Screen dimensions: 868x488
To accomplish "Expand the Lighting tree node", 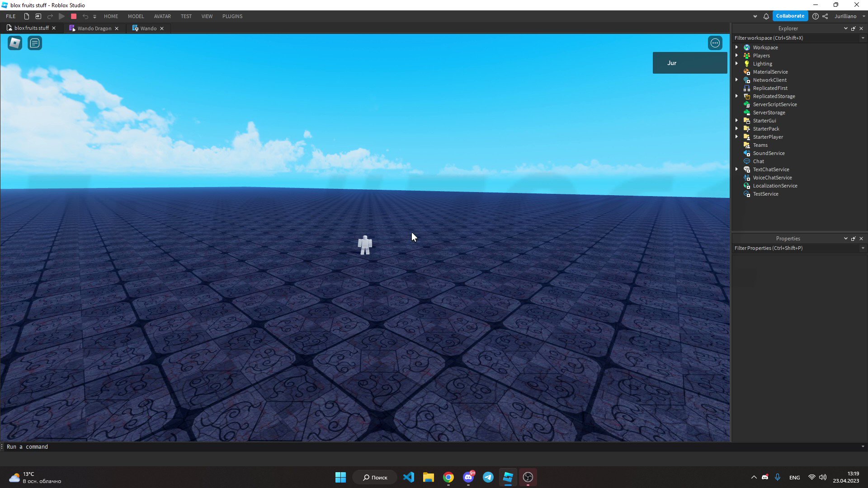I will point(737,64).
